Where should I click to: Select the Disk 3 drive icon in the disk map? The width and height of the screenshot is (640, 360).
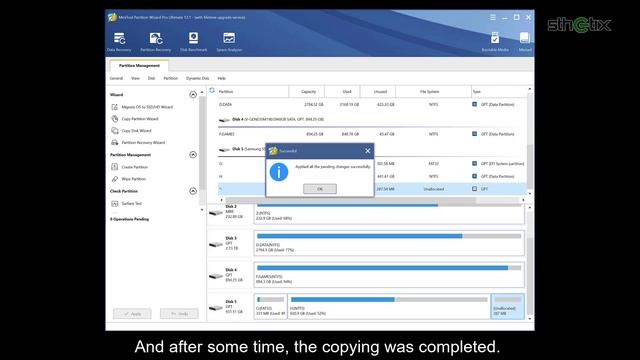pos(216,244)
